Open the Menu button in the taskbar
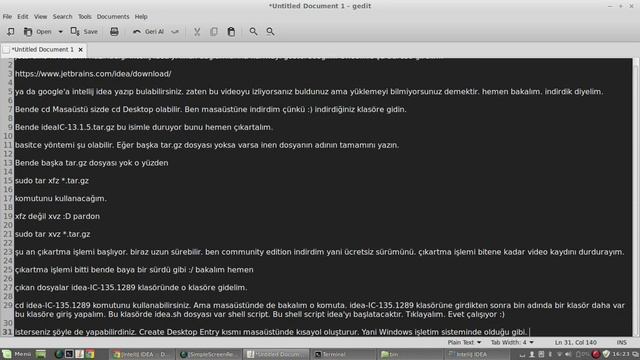 click(x=16, y=354)
